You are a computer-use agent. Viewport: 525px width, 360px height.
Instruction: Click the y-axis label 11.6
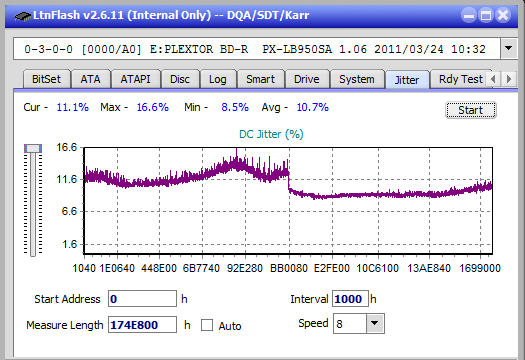[x=67, y=179]
